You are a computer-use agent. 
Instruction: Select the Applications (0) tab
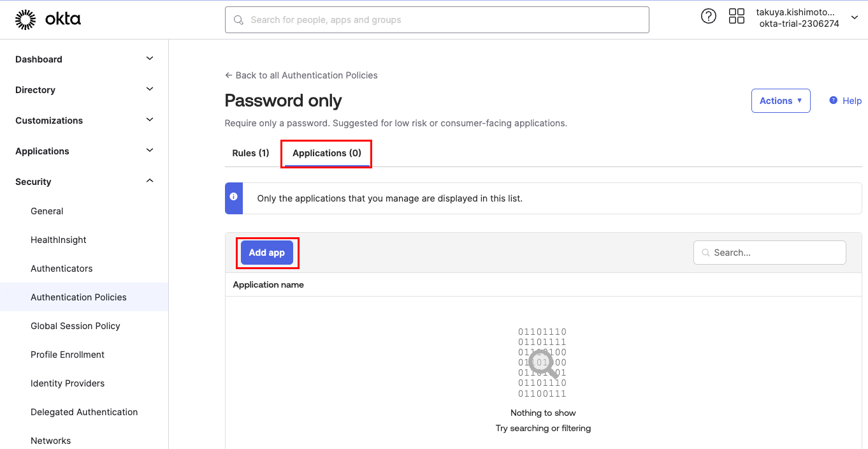(326, 153)
